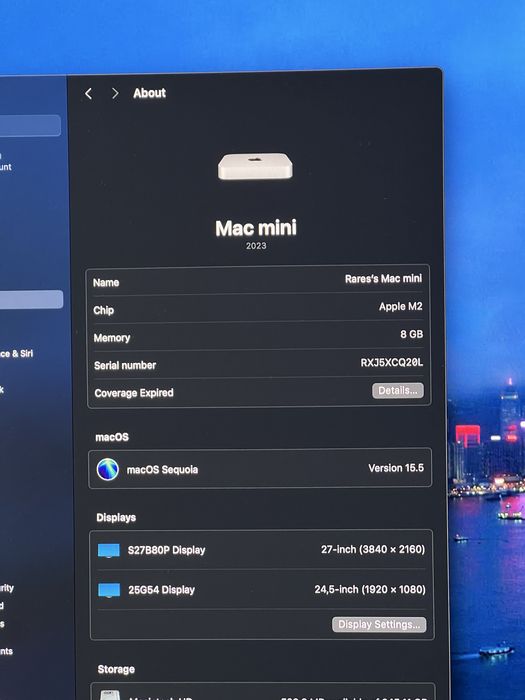The height and width of the screenshot is (700, 525).
Task: Open coverage Details… button
Action: pos(398,391)
